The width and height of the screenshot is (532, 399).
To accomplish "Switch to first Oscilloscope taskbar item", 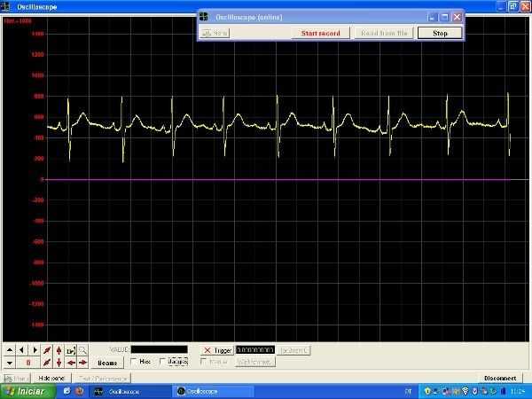I will coord(130,392).
